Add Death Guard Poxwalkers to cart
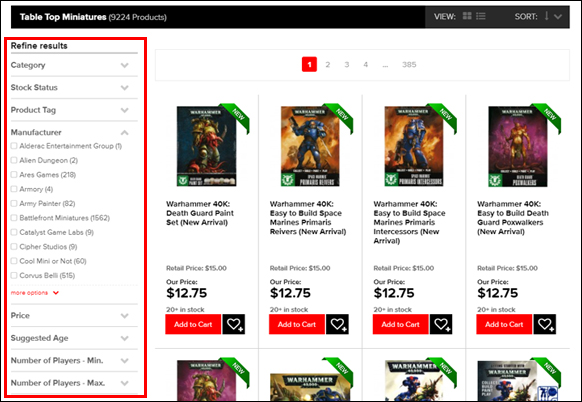 pyautogui.click(x=504, y=324)
